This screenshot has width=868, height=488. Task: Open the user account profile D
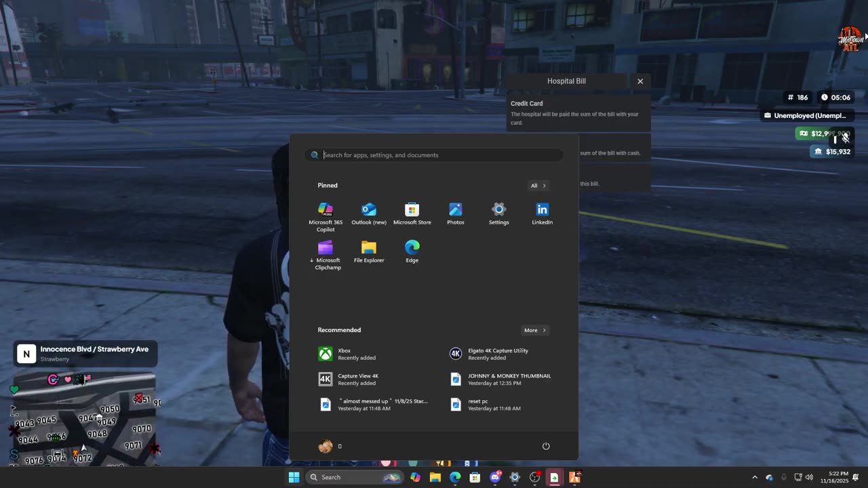(x=330, y=446)
